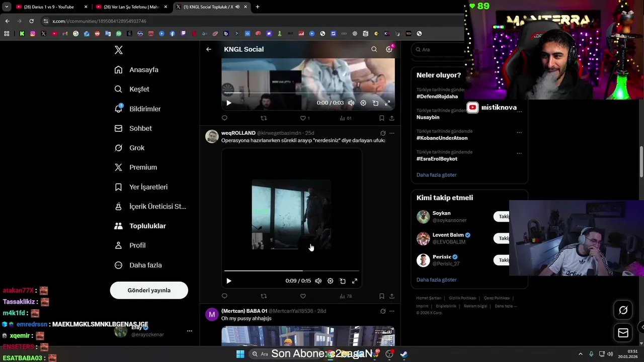Viewport: 644px width, 362px height.
Task: Mute the top video sound
Action: click(351, 103)
